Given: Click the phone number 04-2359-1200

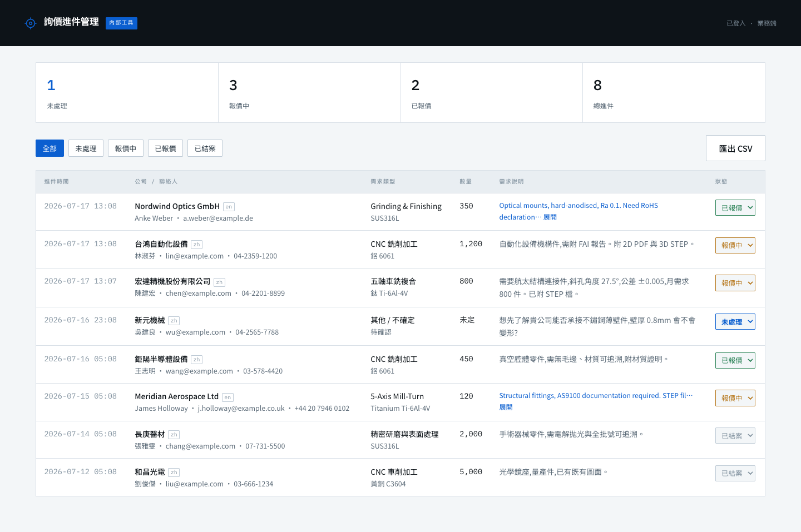Looking at the screenshot, I should pos(255,256).
